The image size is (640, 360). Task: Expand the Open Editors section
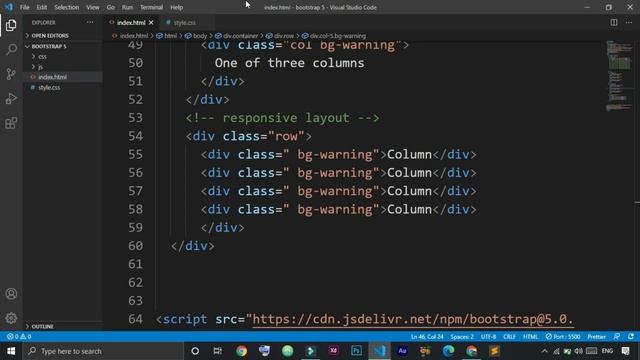62,36
